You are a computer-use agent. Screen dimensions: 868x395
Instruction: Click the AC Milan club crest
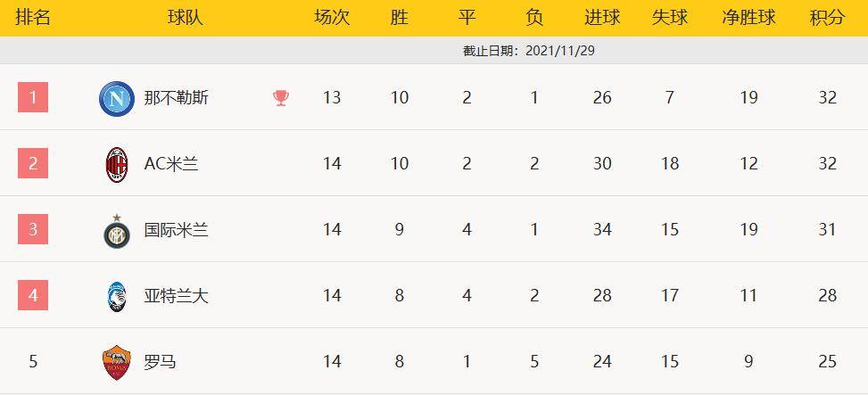pos(117,164)
